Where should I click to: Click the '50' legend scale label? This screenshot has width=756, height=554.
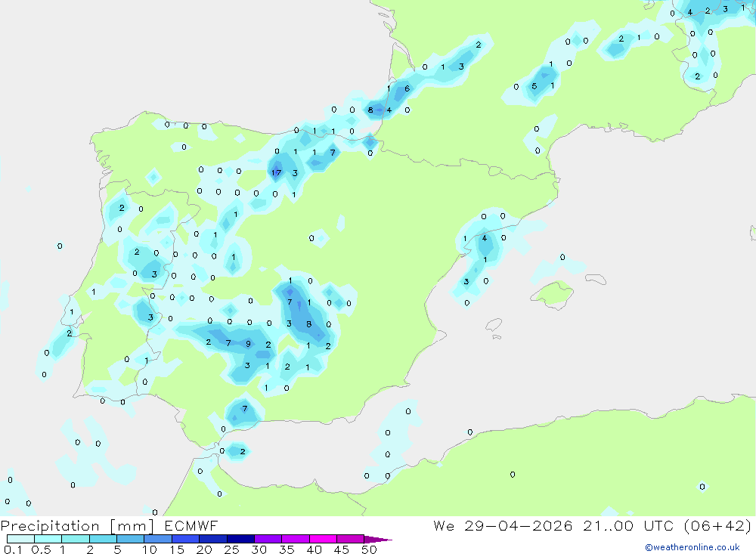click(369, 549)
